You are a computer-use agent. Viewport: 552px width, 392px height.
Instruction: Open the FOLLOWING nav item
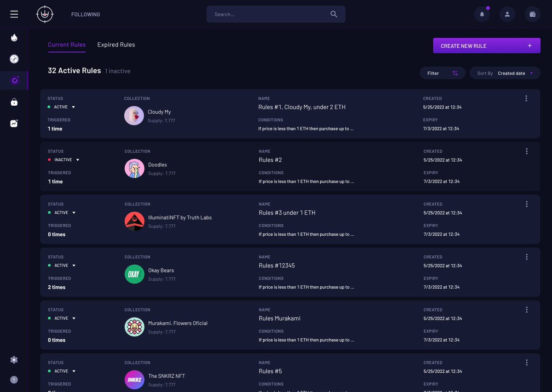(86, 14)
